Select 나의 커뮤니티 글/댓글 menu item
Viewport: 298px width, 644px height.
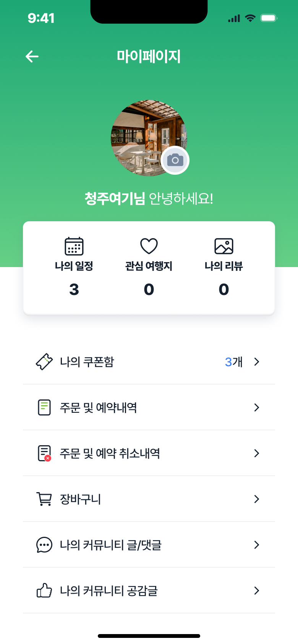111,545
